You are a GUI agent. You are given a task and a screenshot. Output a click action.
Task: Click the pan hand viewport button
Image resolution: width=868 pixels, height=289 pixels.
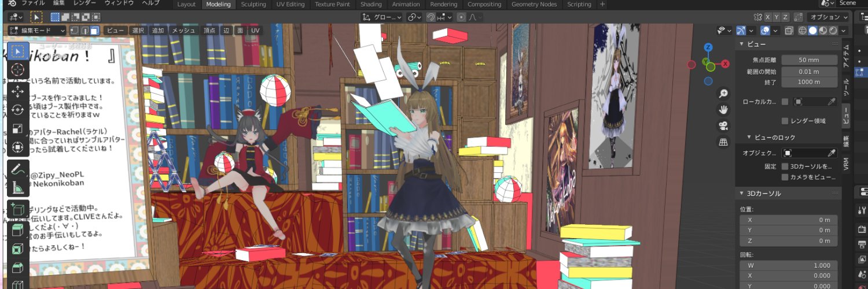pyautogui.click(x=723, y=109)
